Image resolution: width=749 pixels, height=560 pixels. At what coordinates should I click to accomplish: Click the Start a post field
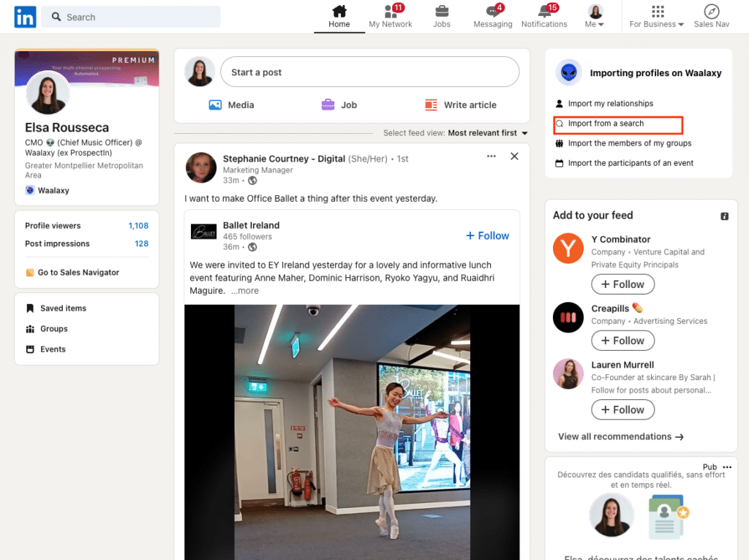click(369, 72)
